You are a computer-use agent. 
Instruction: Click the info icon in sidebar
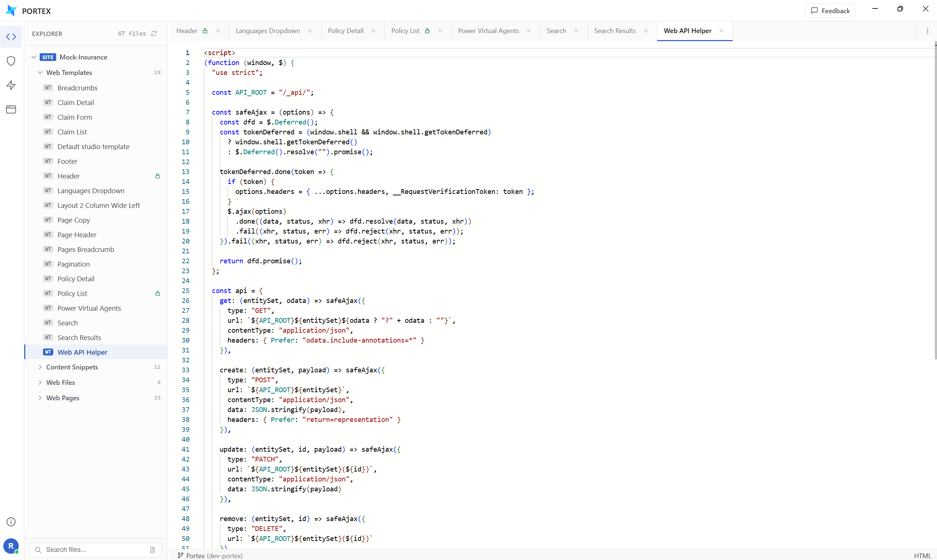tap(11, 521)
